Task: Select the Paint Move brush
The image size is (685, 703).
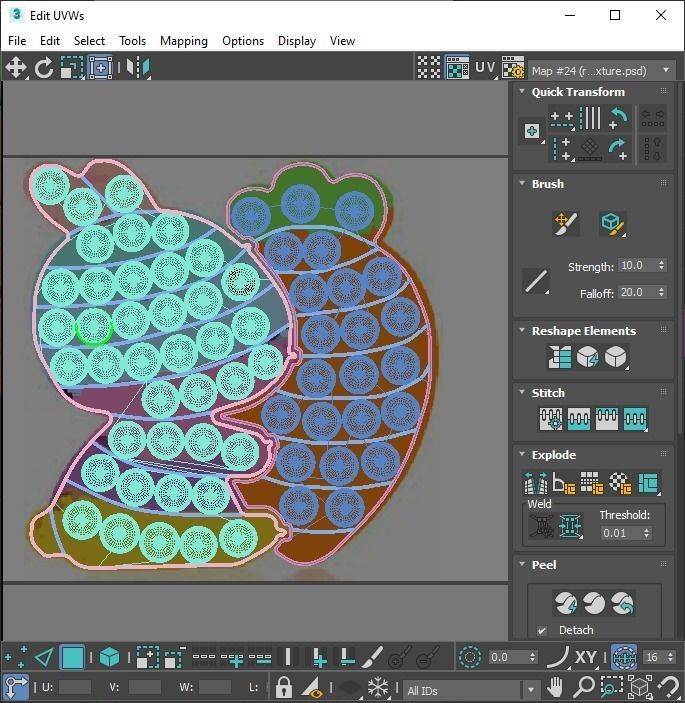Action: point(566,223)
